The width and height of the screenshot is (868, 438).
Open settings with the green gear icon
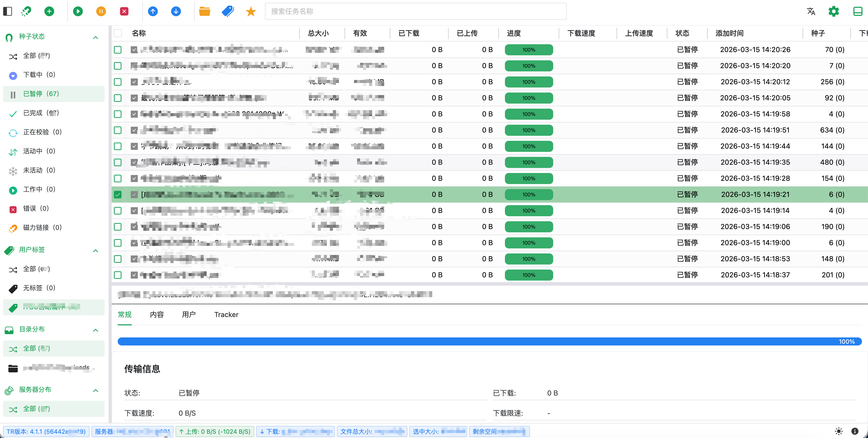click(833, 11)
